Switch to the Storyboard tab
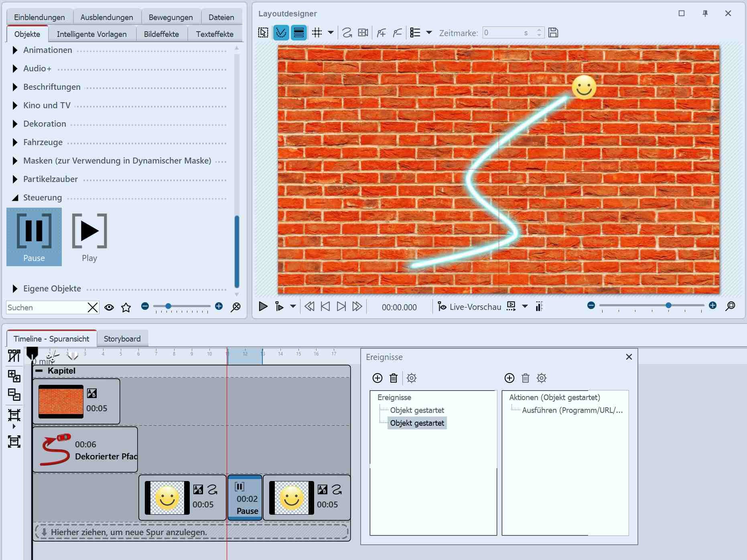 122,339
